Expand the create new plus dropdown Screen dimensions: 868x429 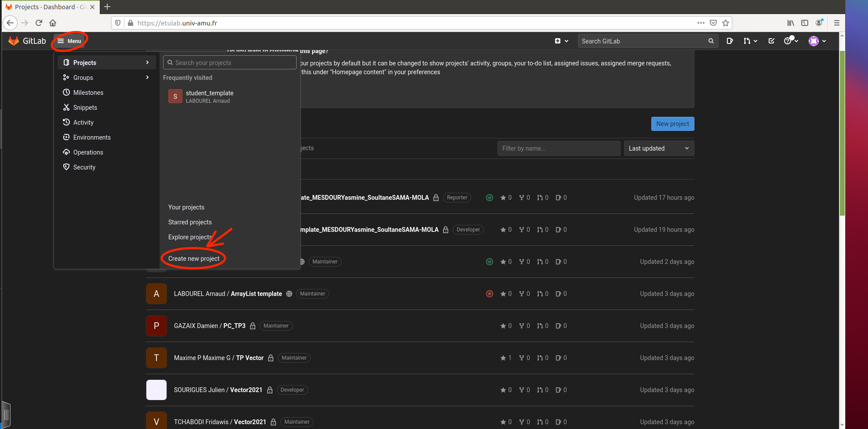point(561,41)
